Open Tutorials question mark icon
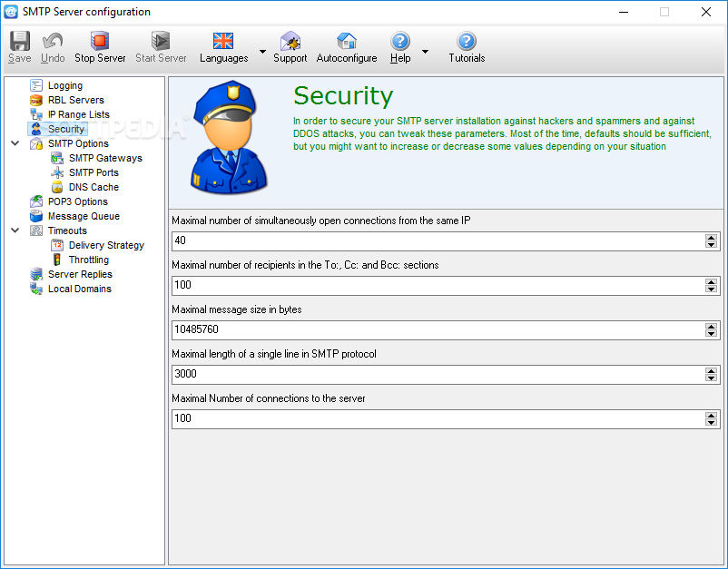Viewport: 728px width, 569px height. [x=467, y=41]
